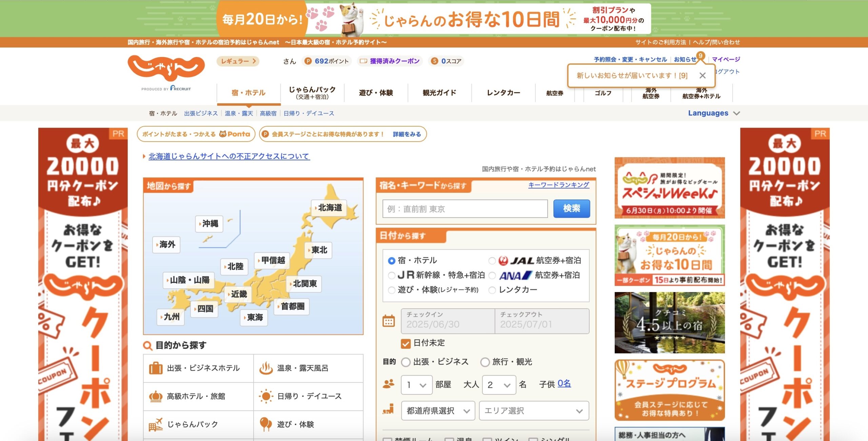Click the blue 検索 button
This screenshot has height=441, width=868.
571,208
